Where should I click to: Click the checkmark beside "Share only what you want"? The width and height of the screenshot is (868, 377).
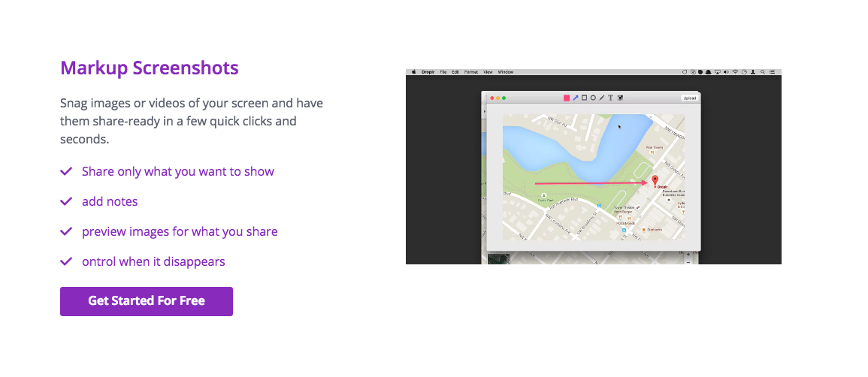click(66, 171)
